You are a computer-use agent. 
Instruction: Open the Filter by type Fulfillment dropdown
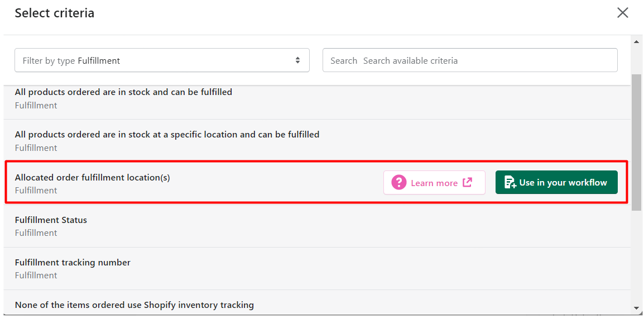162,60
